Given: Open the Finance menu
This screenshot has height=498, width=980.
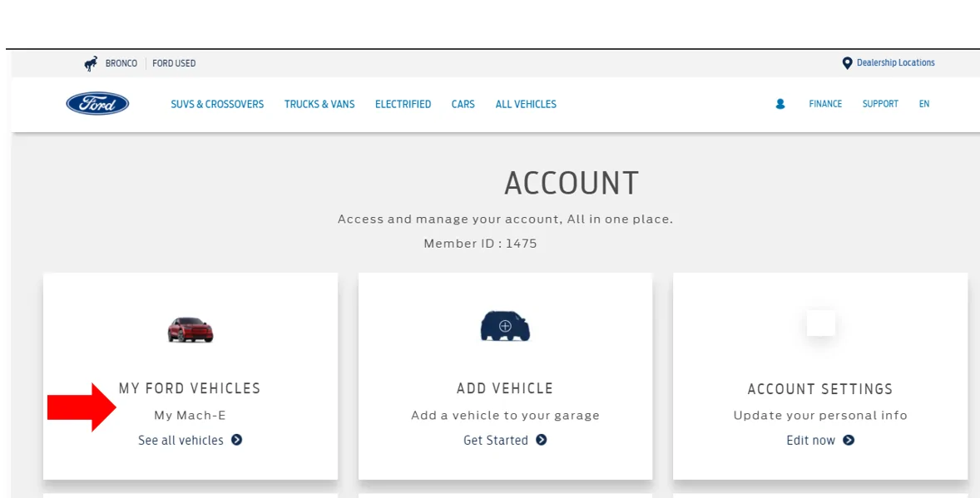Looking at the screenshot, I should click(825, 104).
